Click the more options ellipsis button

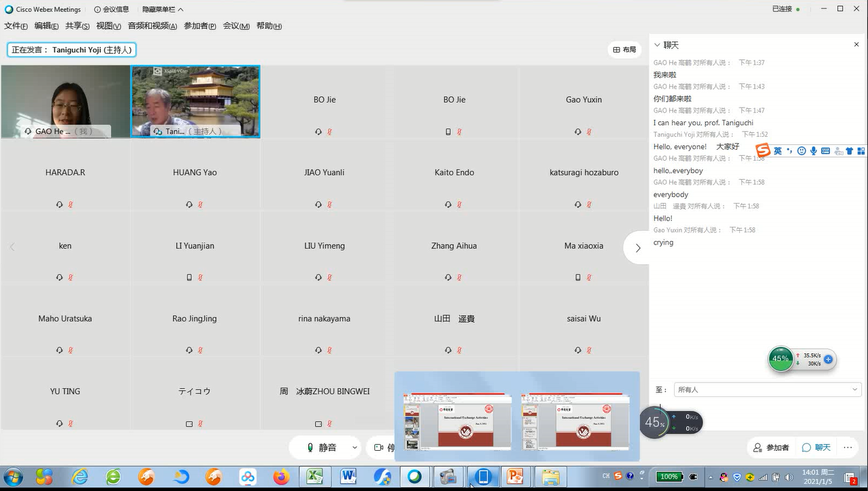click(x=848, y=447)
